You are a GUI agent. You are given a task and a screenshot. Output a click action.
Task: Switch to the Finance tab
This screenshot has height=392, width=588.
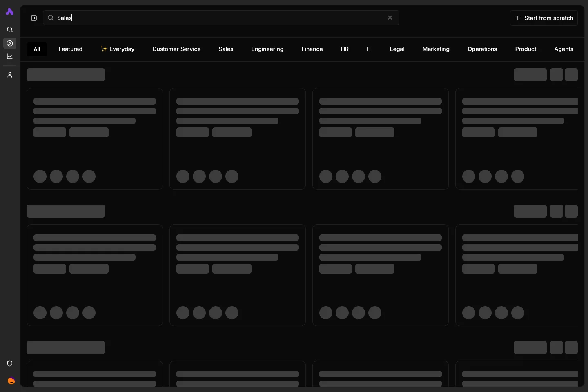[x=312, y=49]
